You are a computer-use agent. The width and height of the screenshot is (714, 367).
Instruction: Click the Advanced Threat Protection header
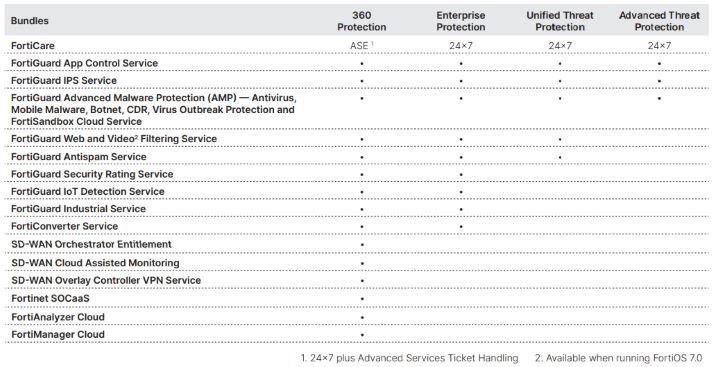[659, 21]
